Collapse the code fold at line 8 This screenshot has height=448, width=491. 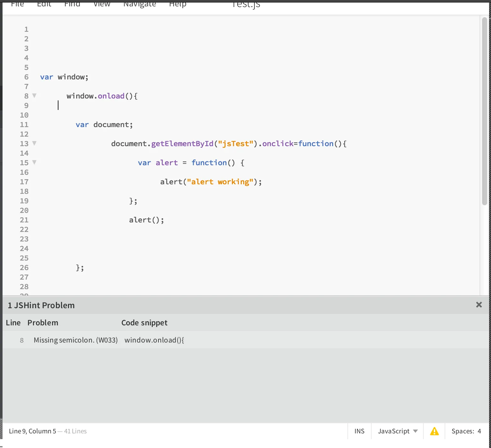pos(34,96)
